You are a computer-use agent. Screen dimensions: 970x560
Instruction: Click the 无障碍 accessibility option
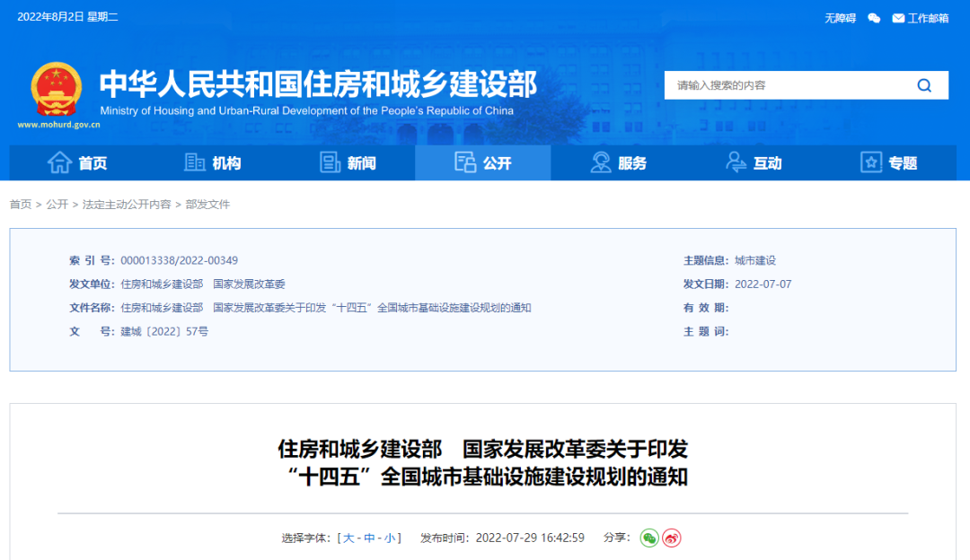click(x=842, y=17)
